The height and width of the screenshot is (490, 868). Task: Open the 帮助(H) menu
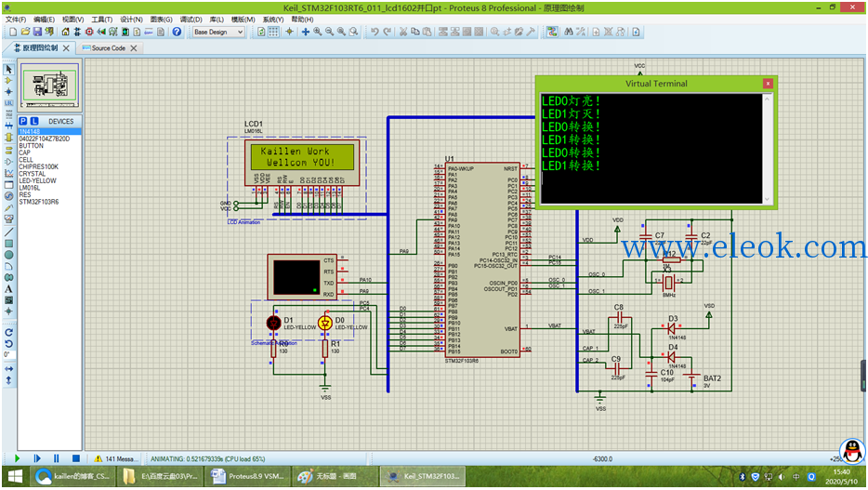click(x=302, y=20)
